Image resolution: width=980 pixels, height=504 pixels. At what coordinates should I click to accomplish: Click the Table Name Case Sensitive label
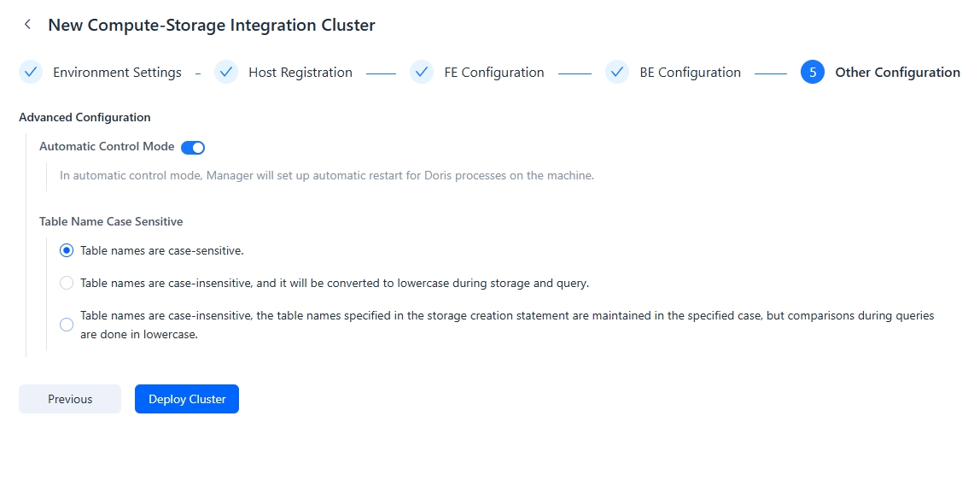click(111, 221)
